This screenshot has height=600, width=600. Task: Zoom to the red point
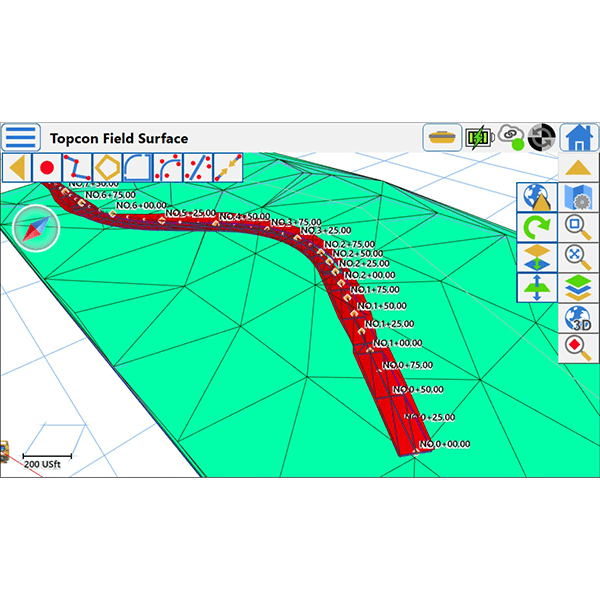point(578,348)
